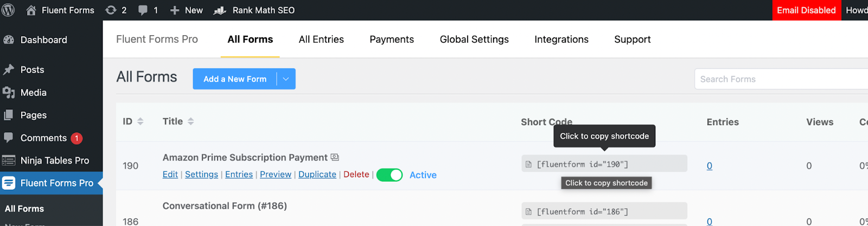The width and height of the screenshot is (868, 226).
Task: Click the Comments icon in sidebar
Action: pos(8,138)
